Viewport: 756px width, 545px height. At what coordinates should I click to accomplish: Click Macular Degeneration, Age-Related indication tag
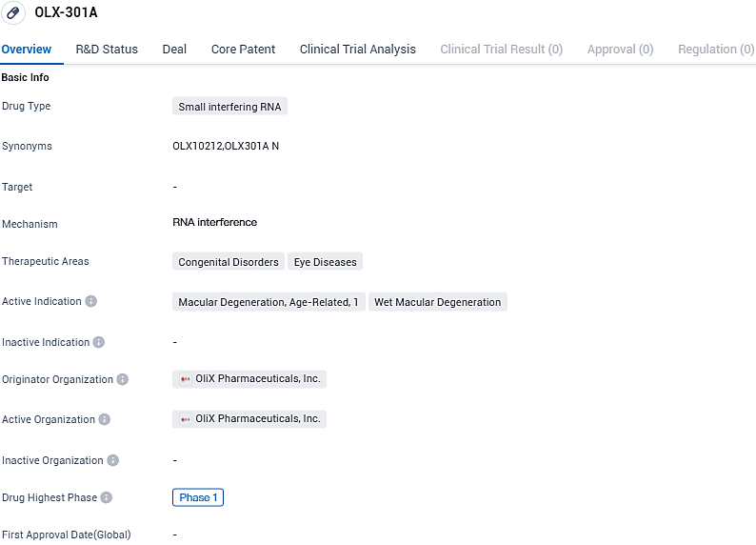269,302
